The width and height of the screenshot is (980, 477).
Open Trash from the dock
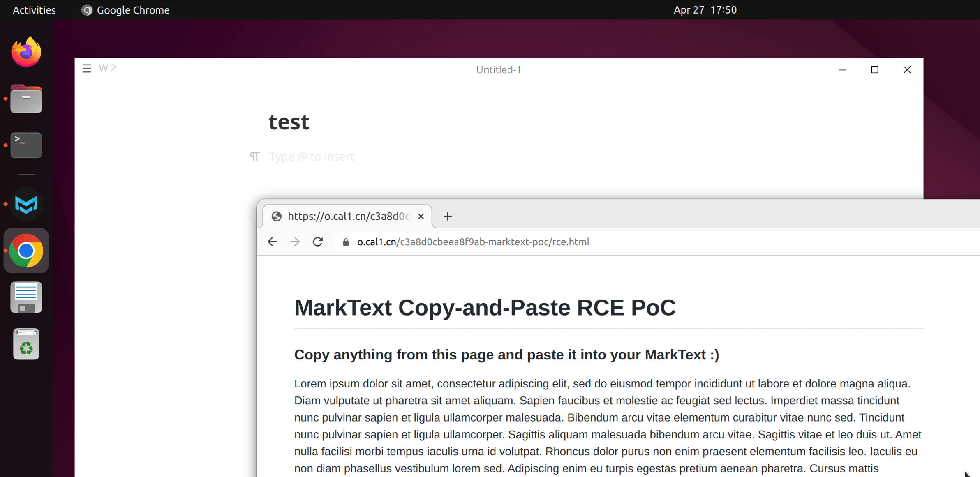[26, 344]
